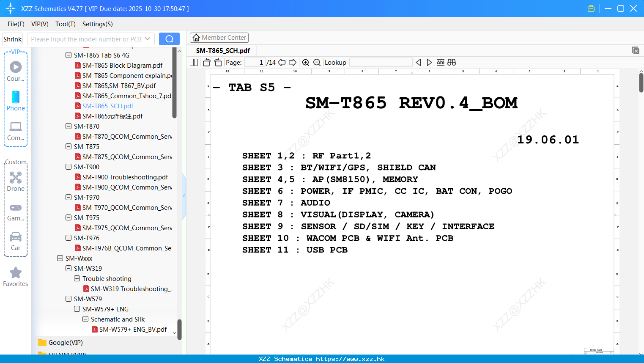Toggle the two-page split view icon
The width and height of the screenshot is (644, 363).
194,62
